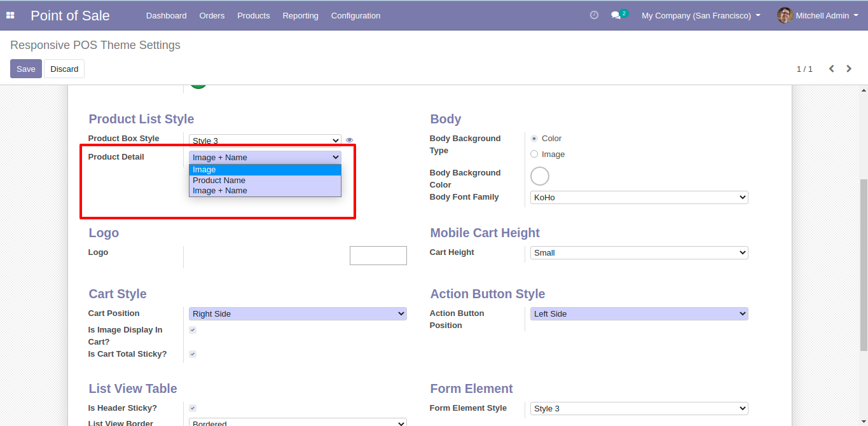Open the Configuration menu
The height and width of the screenshot is (426, 868).
355,15
